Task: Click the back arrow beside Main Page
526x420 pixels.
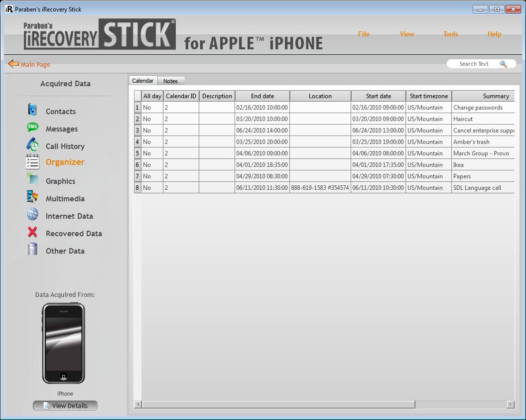Action: tap(13, 63)
